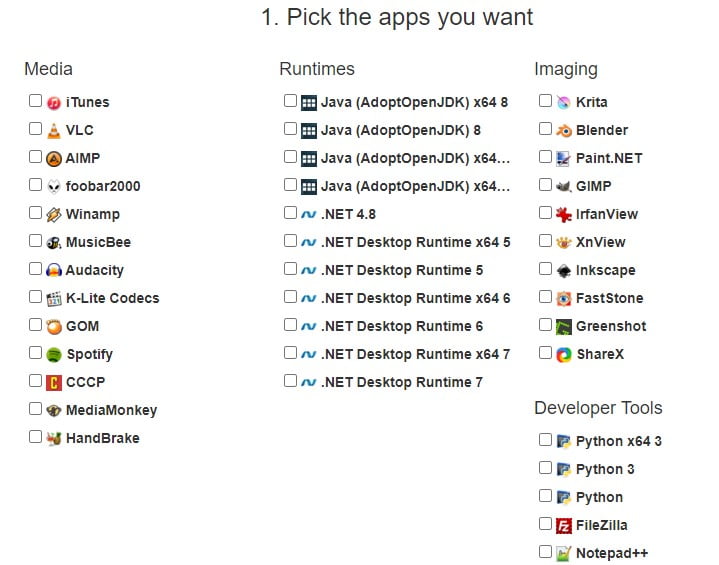719x565 pixels.
Task: Click the Notepad++ icon
Action: (564, 554)
